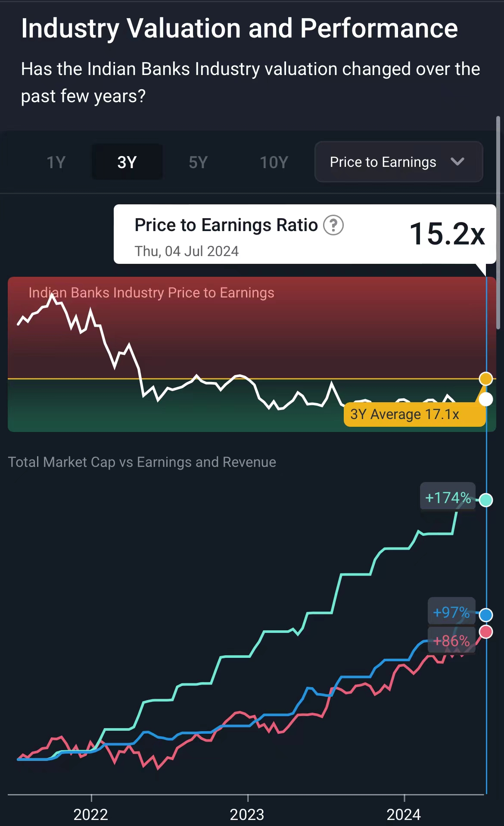Click the +174% percentage badge

click(x=448, y=498)
